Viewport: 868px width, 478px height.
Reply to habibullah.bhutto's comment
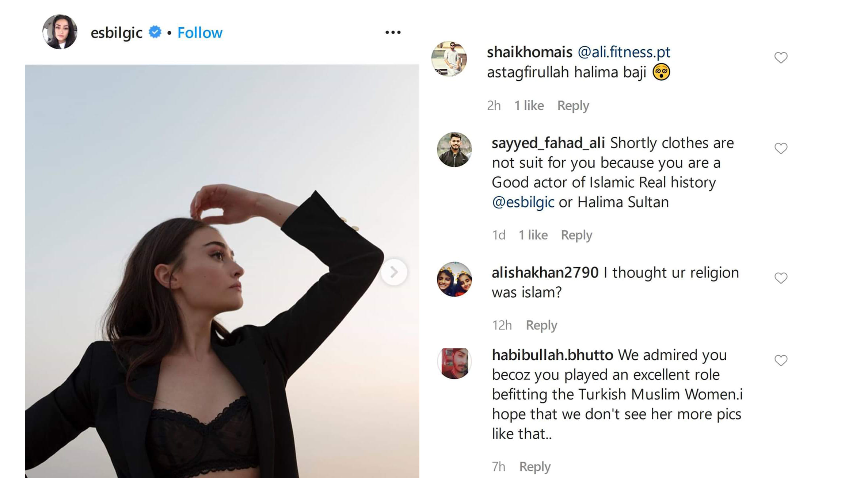click(535, 467)
